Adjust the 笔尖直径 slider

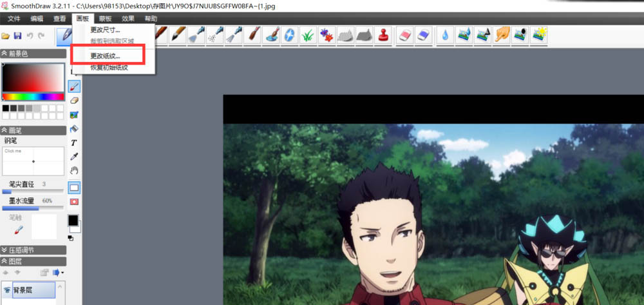pyautogui.click(x=33, y=191)
